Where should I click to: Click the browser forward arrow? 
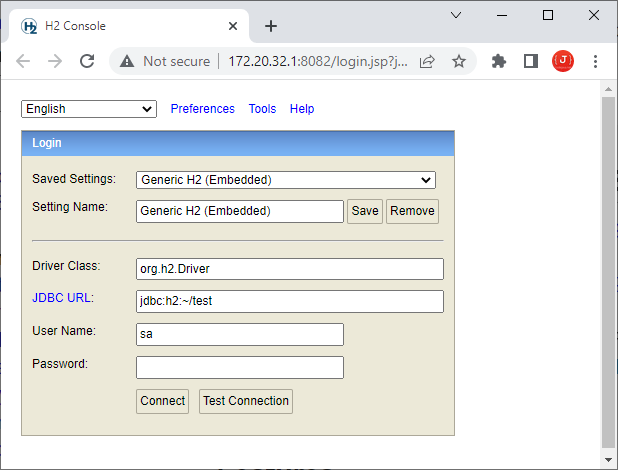coord(55,61)
